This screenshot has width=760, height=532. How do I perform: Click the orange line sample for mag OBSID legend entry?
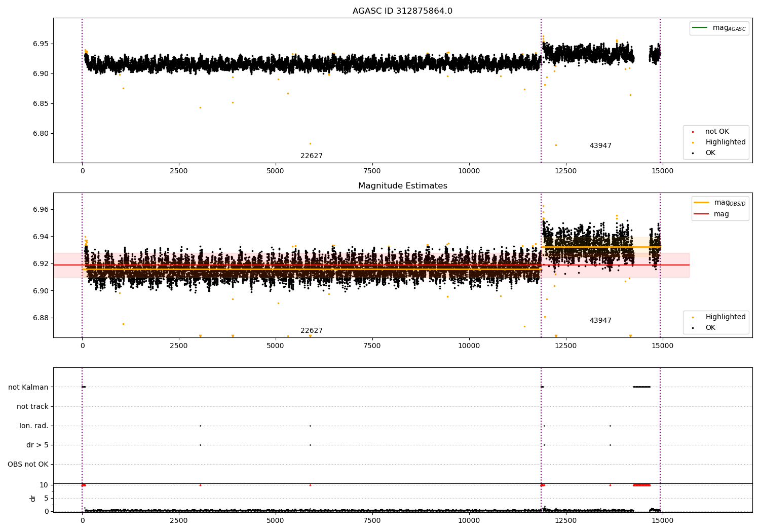click(x=702, y=203)
